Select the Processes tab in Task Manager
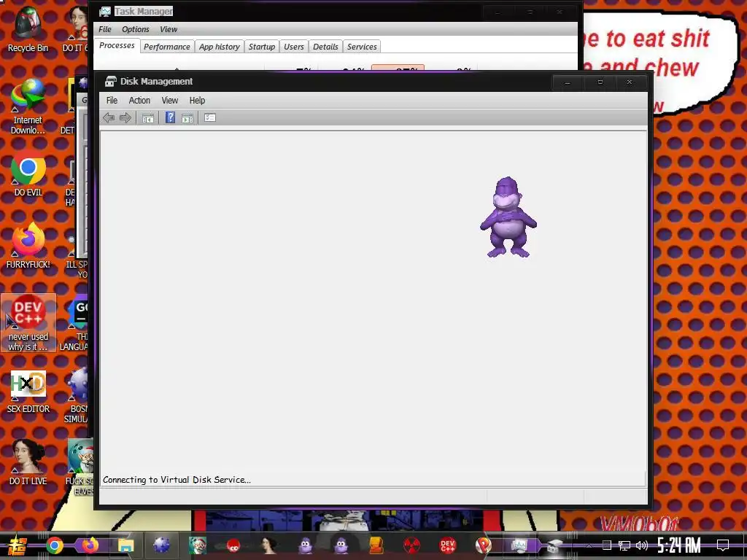Viewport: 747px width, 560px height. 117,46
